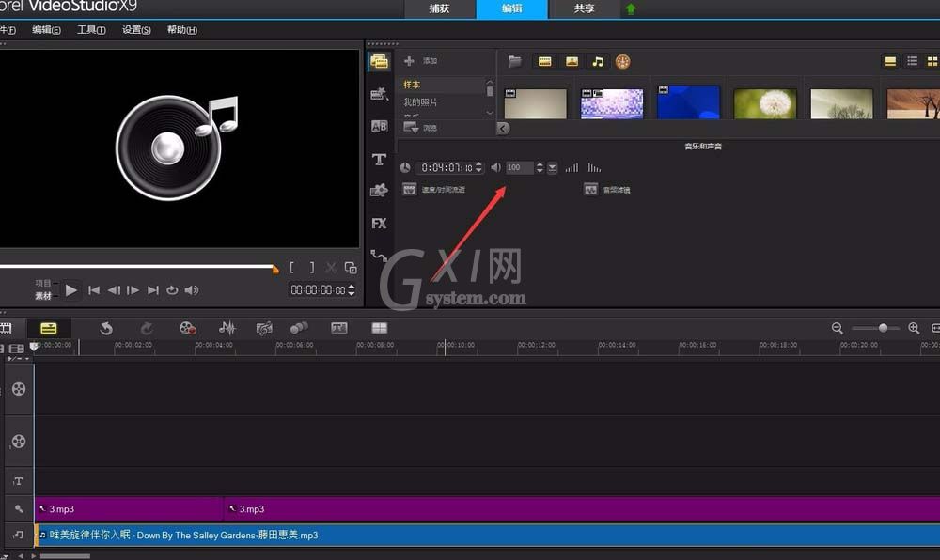Open the Speed/Time-lapse option
The height and width of the screenshot is (560, 940).
tap(434, 190)
